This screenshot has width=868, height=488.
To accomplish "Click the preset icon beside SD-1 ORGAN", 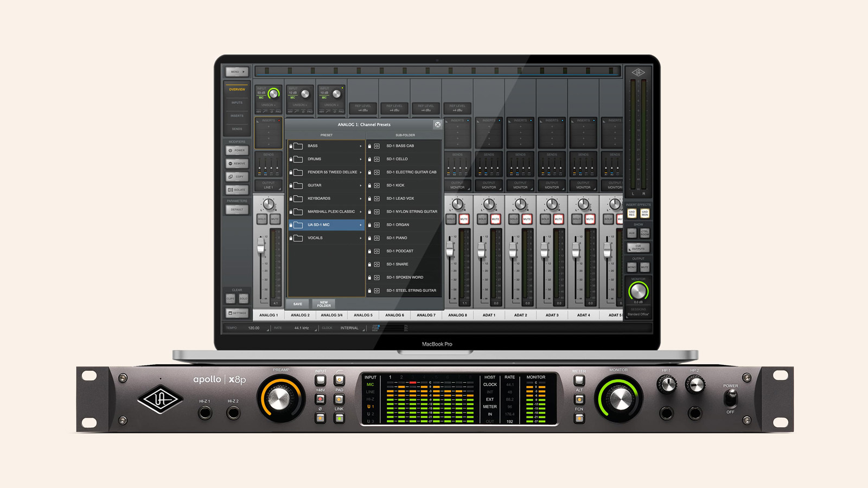I will pos(377,224).
